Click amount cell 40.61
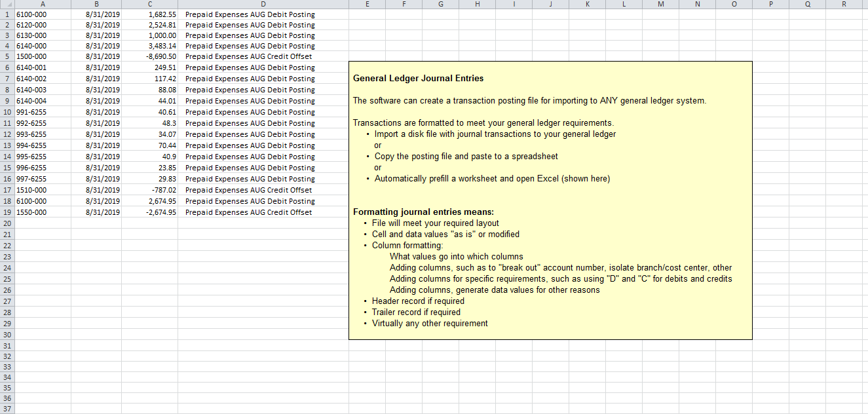This screenshot has width=868, height=414. pos(150,112)
